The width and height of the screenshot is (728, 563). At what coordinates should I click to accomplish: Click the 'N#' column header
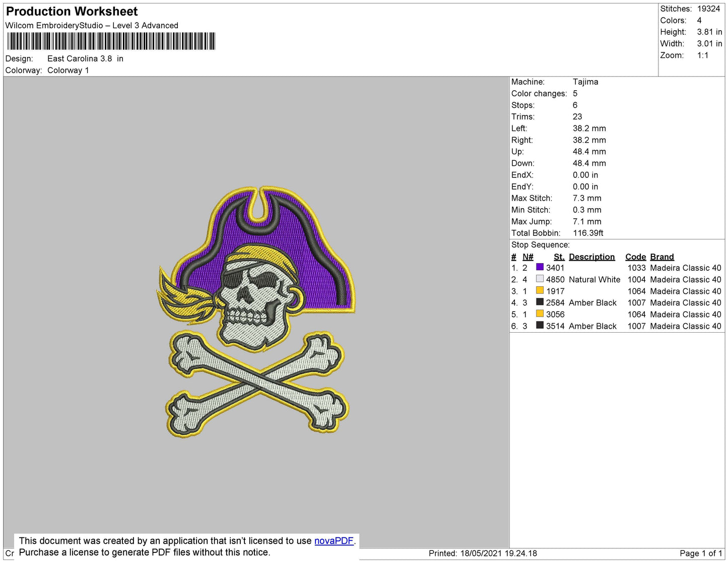pyautogui.click(x=528, y=257)
